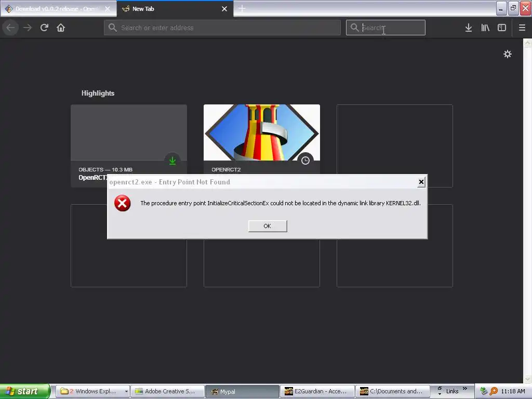This screenshot has height=399, width=532.
Task: Click the Links toolbar label
Action: point(453,391)
